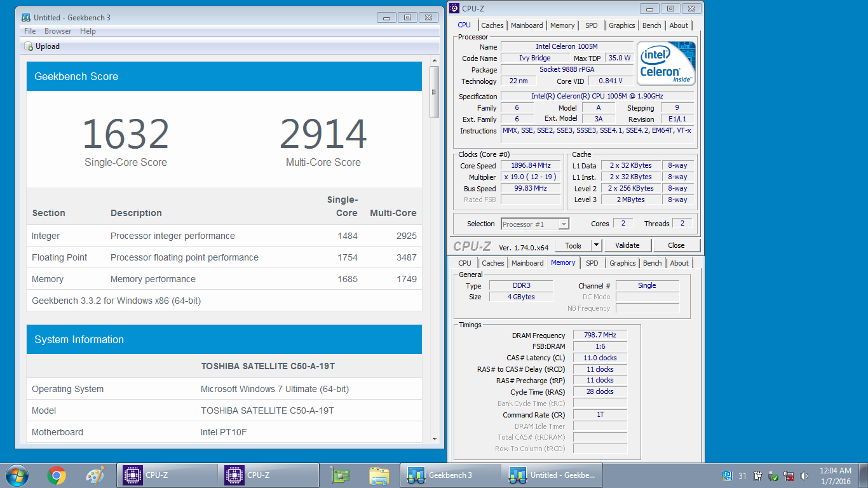Click the temperature 31 tray indicator
The height and width of the screenshot is (488, 868).
[x=742, y=475]
